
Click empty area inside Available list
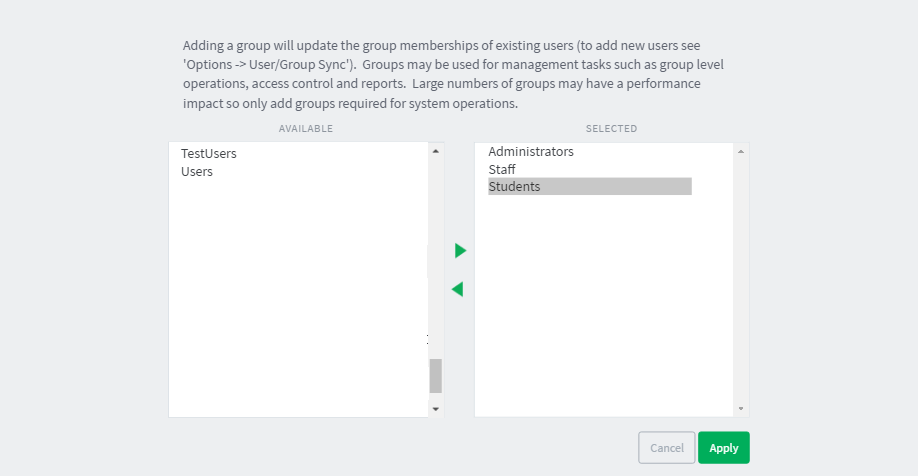tap(299, 293)
